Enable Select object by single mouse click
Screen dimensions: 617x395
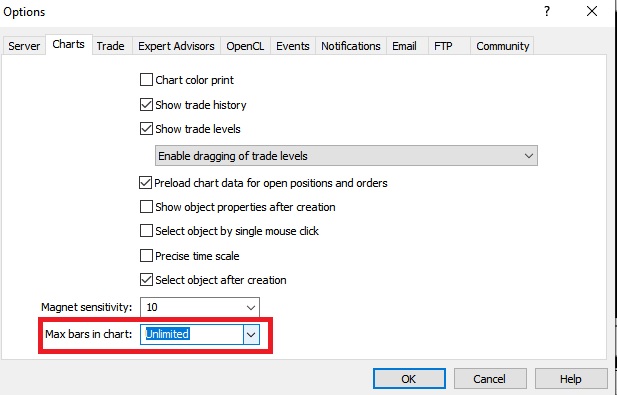(x=146, y=231)
